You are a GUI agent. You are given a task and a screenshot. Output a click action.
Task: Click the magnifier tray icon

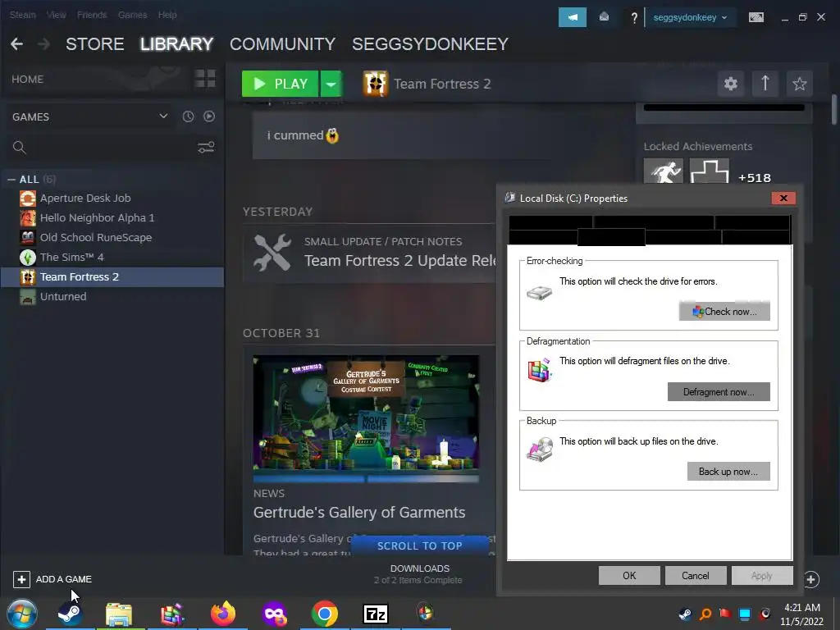point(705,614)
